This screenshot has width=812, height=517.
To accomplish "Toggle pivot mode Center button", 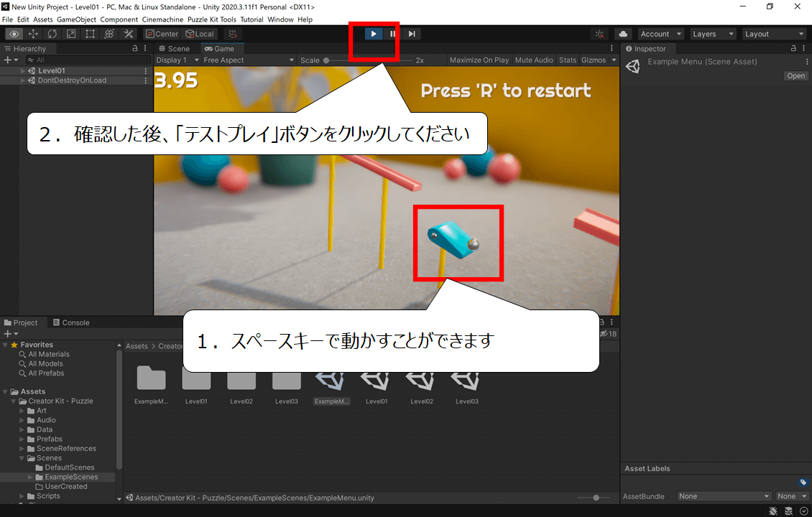I will point(162,34).
